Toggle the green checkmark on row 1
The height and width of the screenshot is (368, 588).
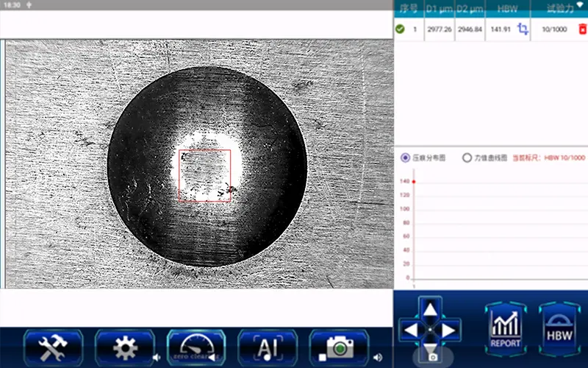pyautogui.click(x=400, y=29)
